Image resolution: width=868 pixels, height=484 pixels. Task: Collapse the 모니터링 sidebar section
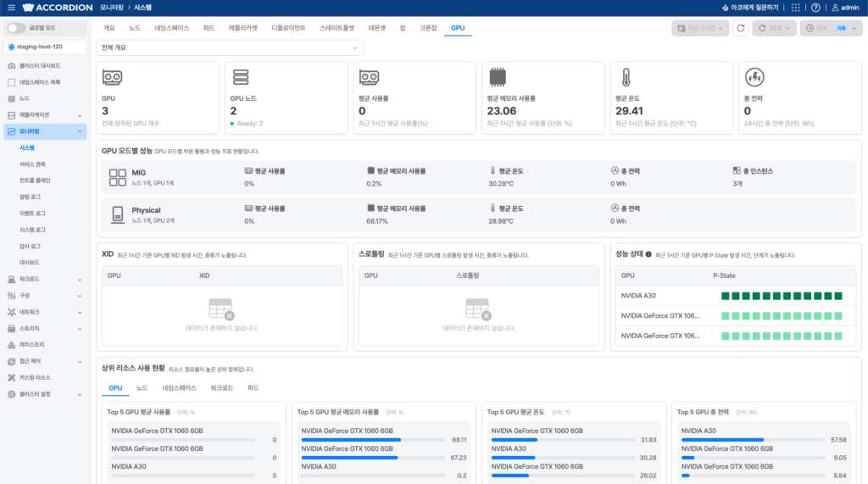[45, 131]
